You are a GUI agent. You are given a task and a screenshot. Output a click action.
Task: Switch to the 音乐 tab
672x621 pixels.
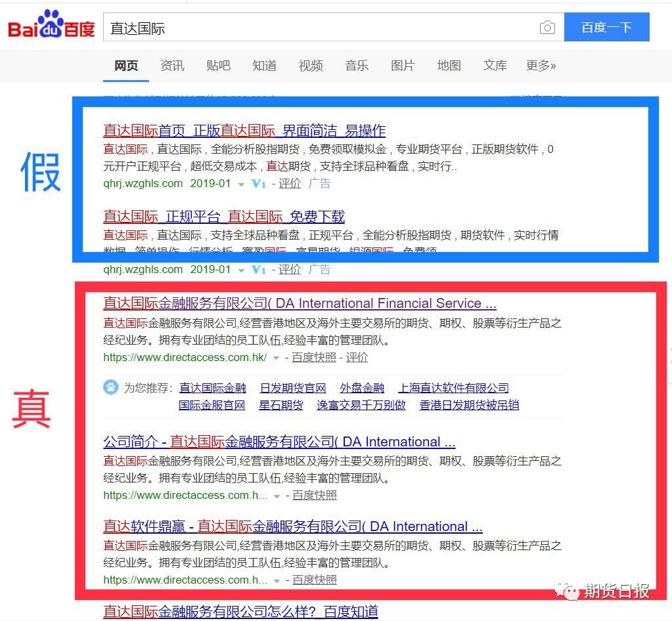click(357, 66)
